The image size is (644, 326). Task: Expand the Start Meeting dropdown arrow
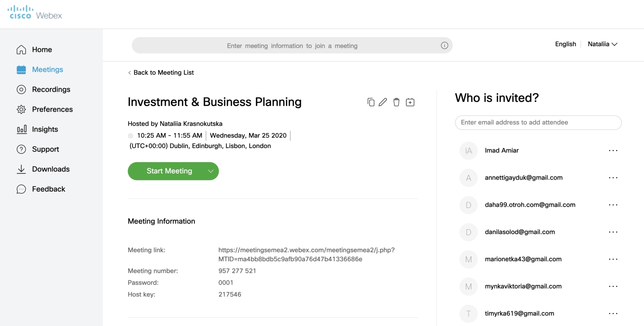click(210, 171)
